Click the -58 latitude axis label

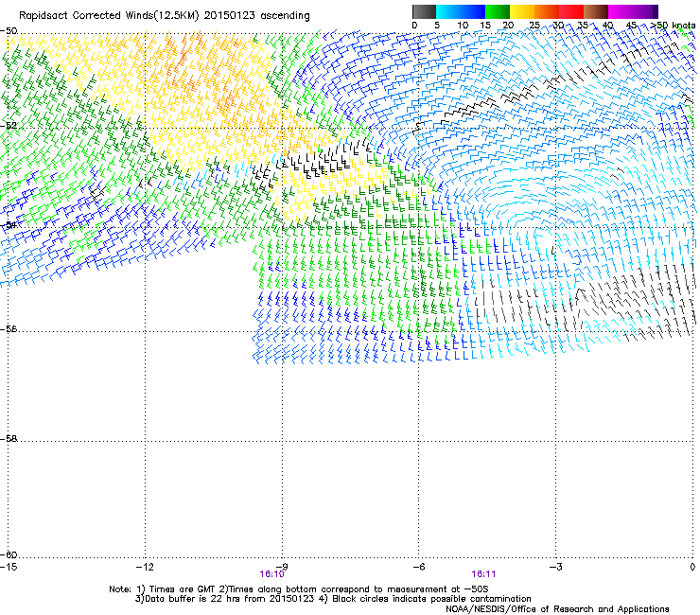(9, 439)
